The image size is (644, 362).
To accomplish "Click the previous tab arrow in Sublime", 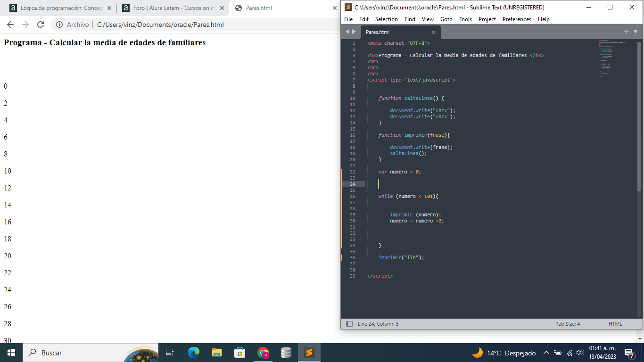I will point(348,32).
